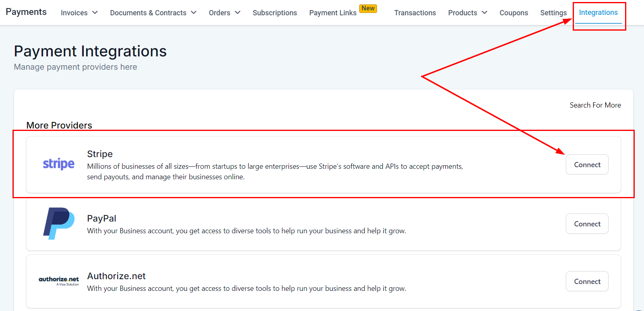644x311 pixels.
Task: Click the Payment Integrations heading
Action: pyautogui.click(x=90, y=51)
